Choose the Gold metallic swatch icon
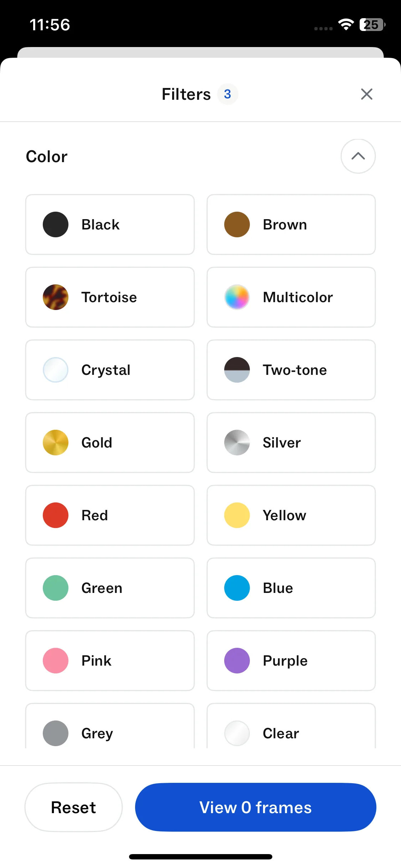Image resolution: width=401 pixels, height=868 pixels. coord(56,443)
